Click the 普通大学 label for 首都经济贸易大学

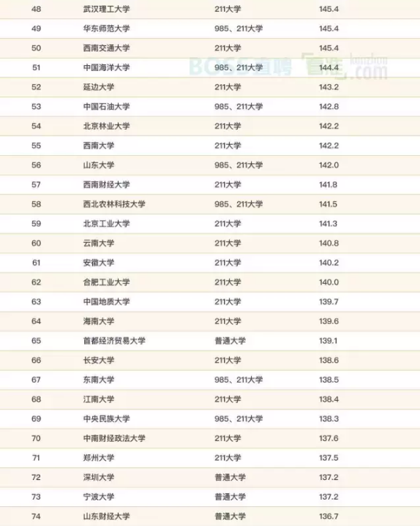point(230,341)
